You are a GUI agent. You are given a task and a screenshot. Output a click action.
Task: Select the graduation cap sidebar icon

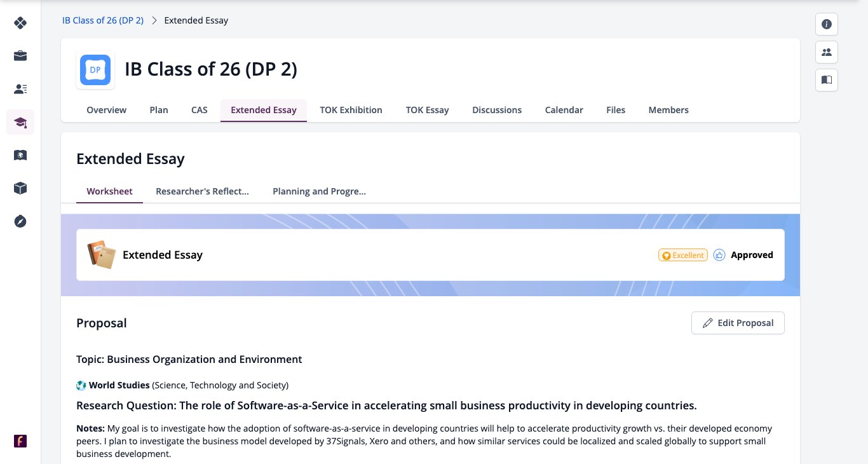(x=20, y=122)
